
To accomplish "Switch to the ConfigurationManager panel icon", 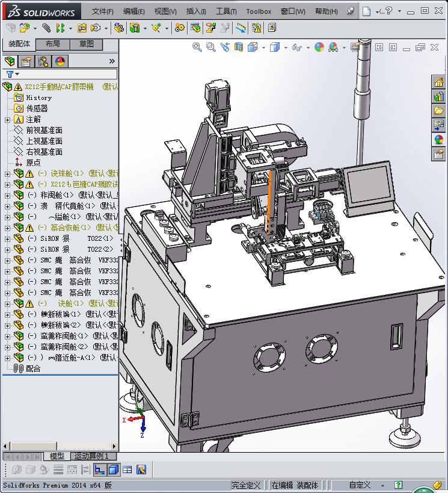I will coord(43,61).
